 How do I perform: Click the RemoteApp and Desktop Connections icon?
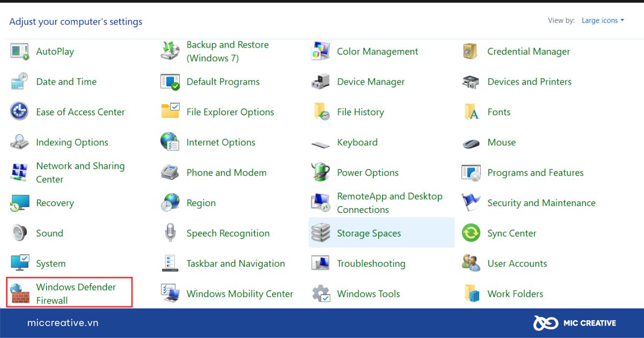click(320, 203)
